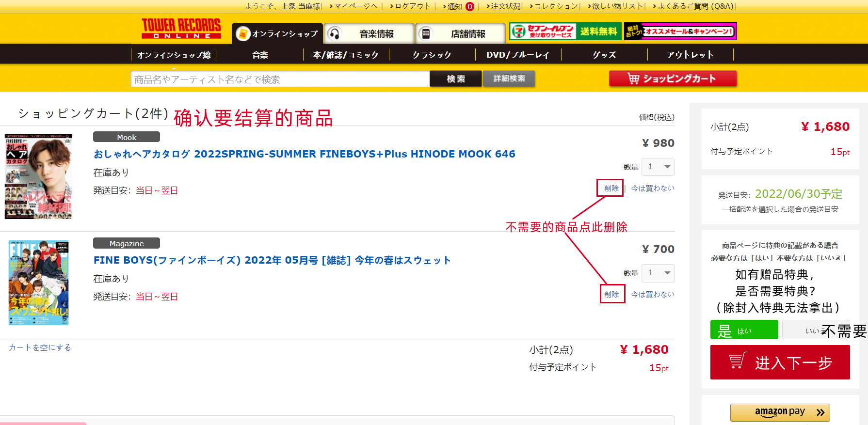Click the ログアウト link
Viewport: 868px width, 425px height.
pos(413,6)
